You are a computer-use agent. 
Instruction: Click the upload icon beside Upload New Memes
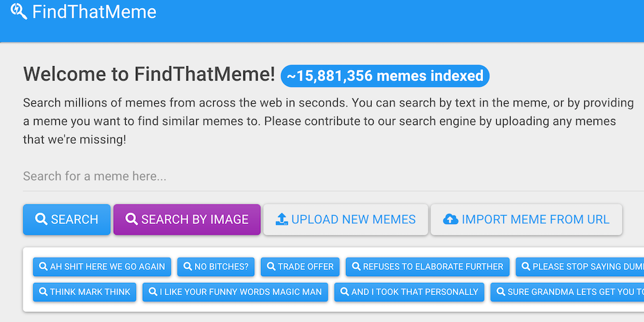282,219
